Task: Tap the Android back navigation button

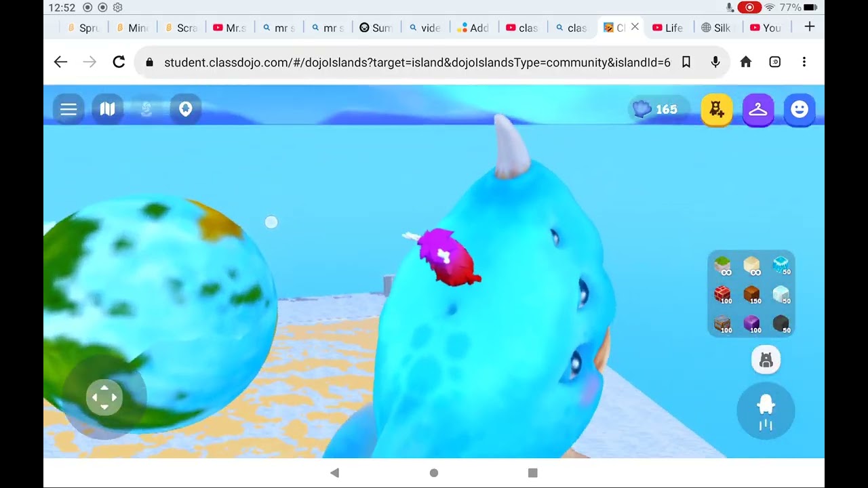Action: click(x=334, y=472)
